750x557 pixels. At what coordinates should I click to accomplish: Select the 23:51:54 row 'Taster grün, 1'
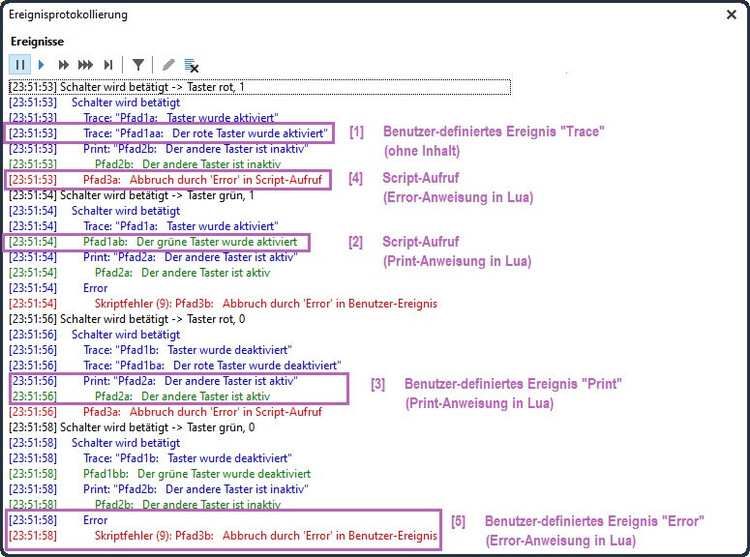pos(132,195)
